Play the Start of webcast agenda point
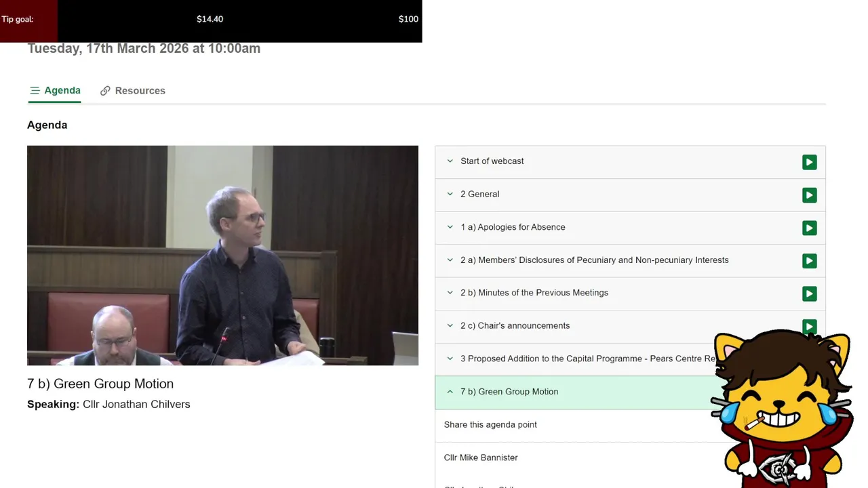The width and height of the screenshot is (868, 488). coord(809,162)
